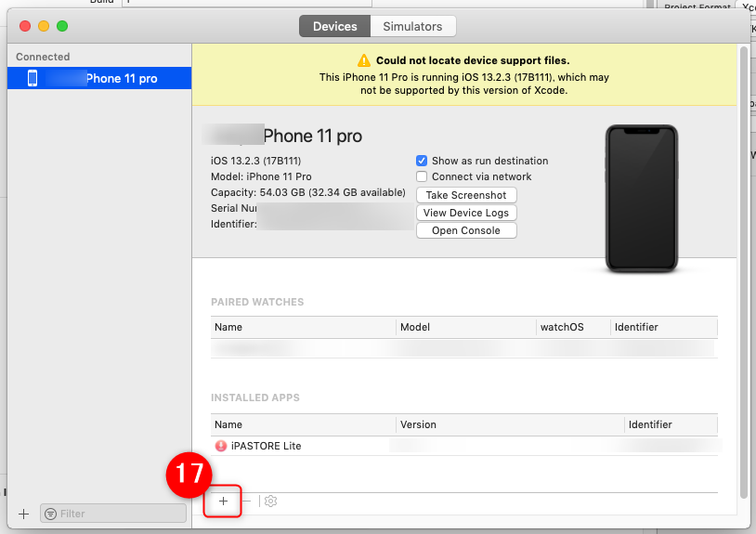Open View Device Logs
The height and width of the screenshot is (534, 756).
[466, 213]
